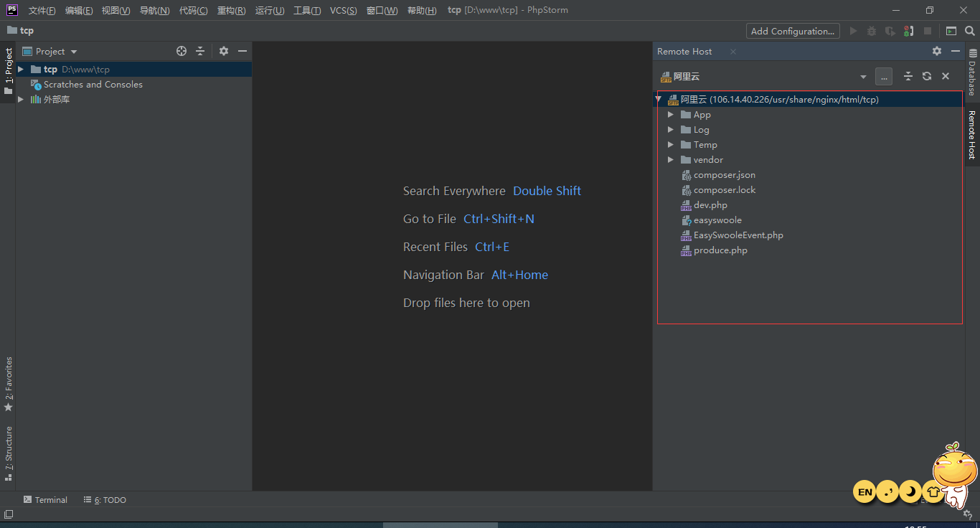Open the 重构(R) menu

(231, 10)
